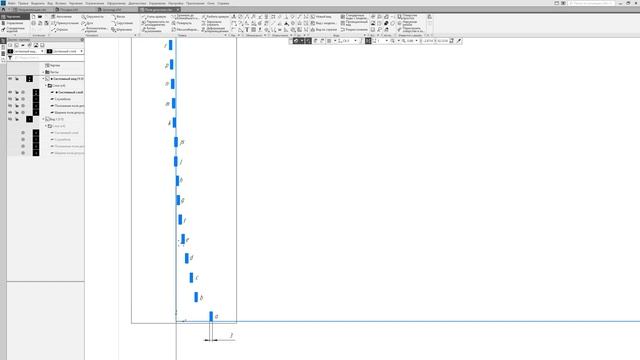Choose the Вид с модели command
The image size is (640, 360).
[x=323, y=23]
